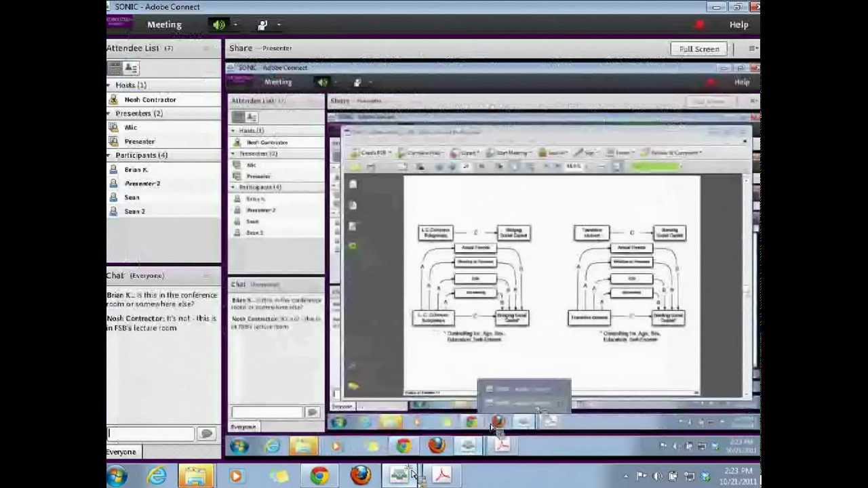Screen dimensions: 868x488
Task: Open Internet Explorer from the bottom taskbar
Action: [x=157, y=476]
